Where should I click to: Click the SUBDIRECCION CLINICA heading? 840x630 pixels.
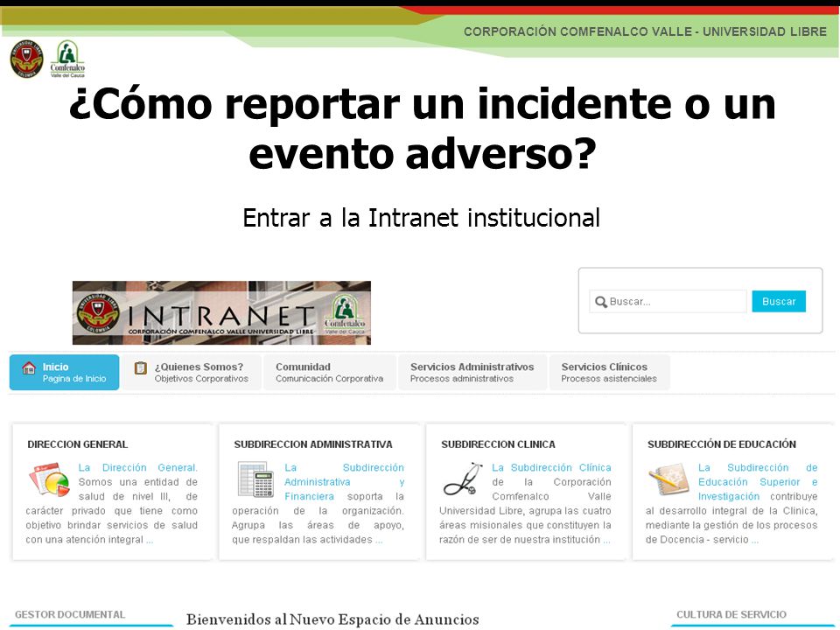(498, 444)
